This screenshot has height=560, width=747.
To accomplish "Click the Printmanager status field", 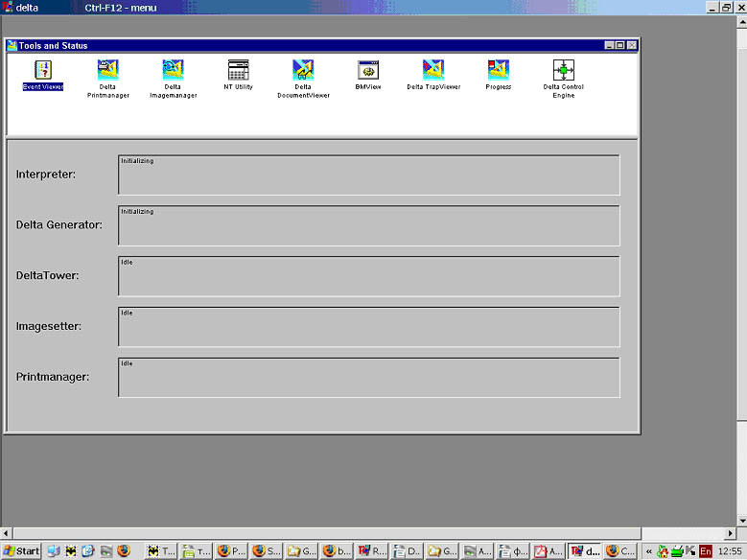I will 369,378.
